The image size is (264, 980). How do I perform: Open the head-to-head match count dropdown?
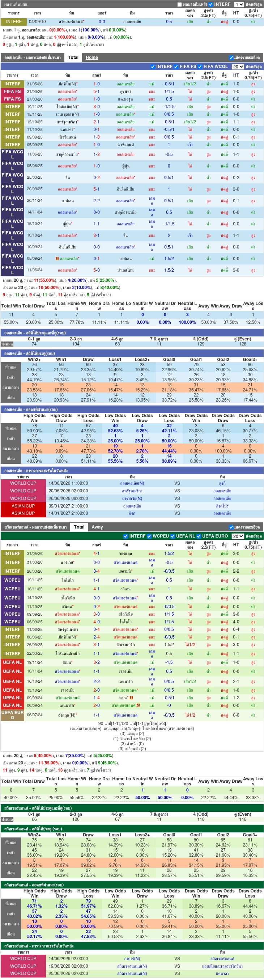tap(239, 5)
